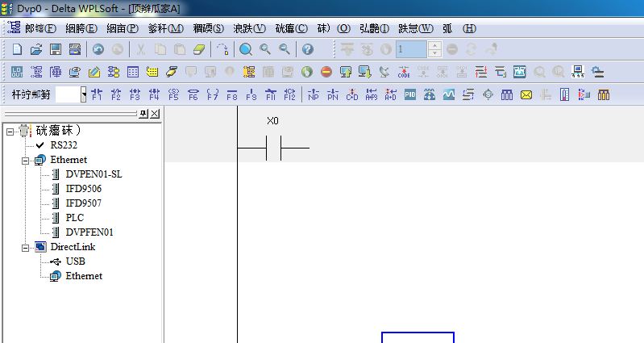Pin the communication side panel

143,114
